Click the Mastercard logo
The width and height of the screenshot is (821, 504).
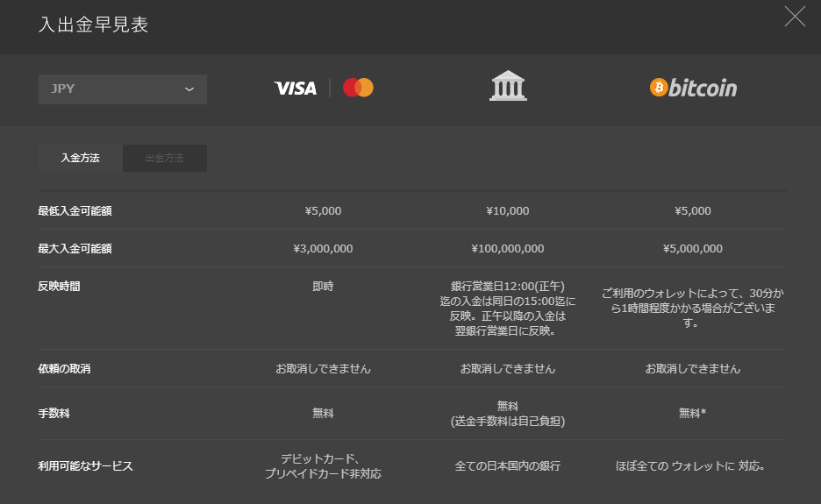(x=358, y=88)
